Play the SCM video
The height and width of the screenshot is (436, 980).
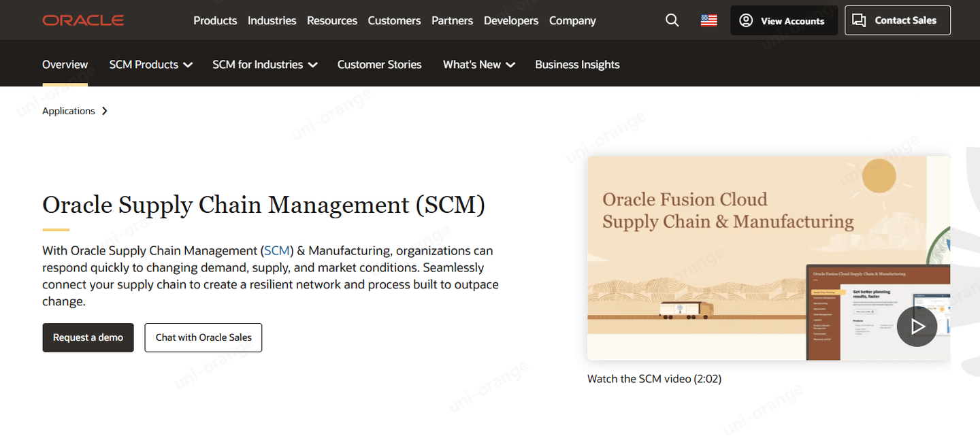click(x=917, y=326)
